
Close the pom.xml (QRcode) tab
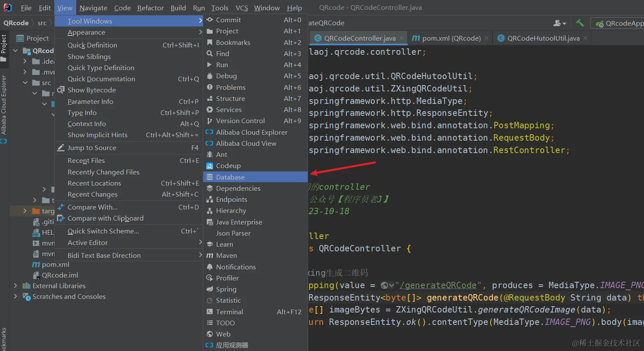click(487, 38)
